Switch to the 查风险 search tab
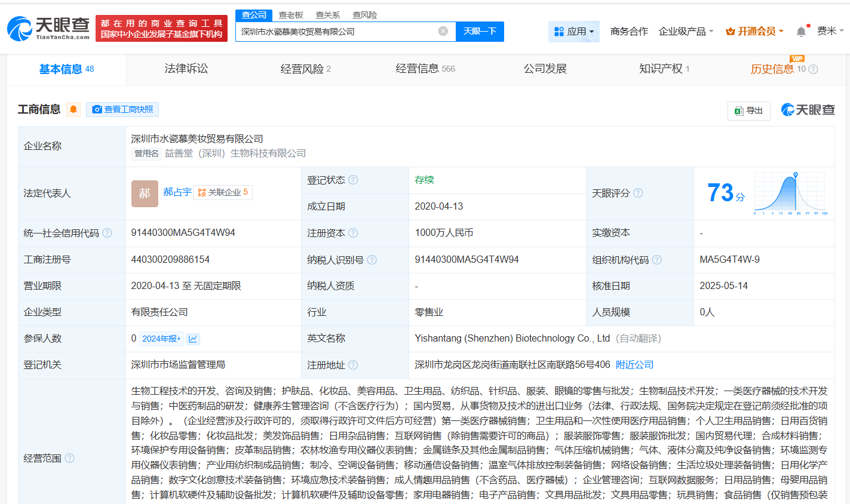 point(365,15)
